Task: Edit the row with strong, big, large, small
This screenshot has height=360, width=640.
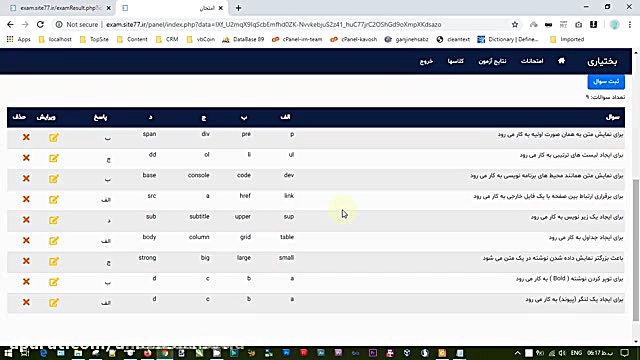Action: click(x=53, y=261)
